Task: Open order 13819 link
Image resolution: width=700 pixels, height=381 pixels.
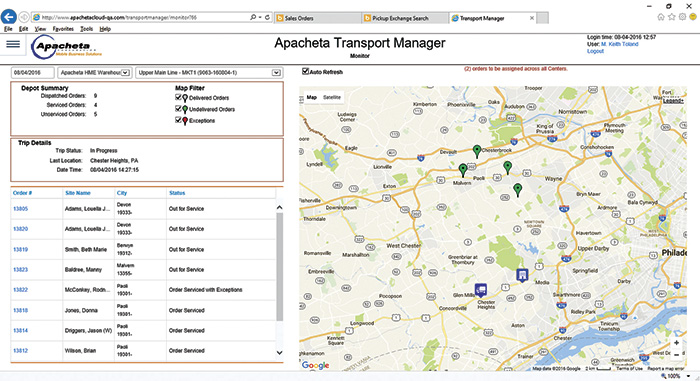Action: click(21, 249)
